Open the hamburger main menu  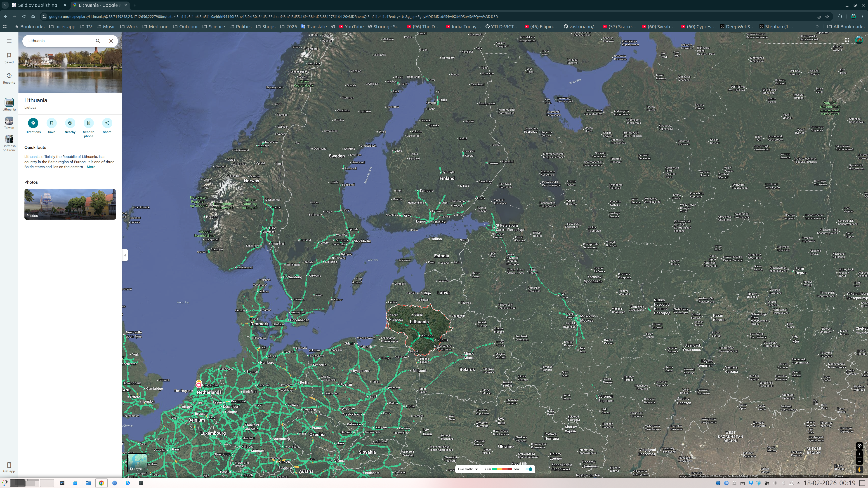[9, 41]
